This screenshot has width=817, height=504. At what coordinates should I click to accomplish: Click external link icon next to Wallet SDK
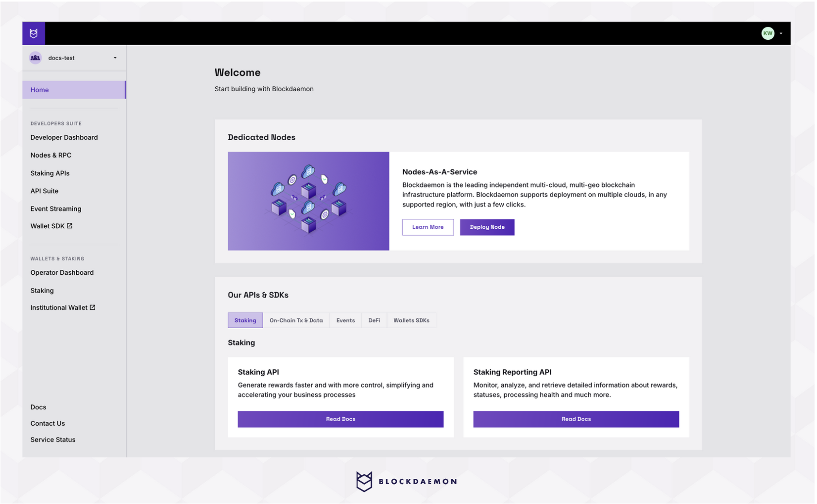click(x=69, y=226)
